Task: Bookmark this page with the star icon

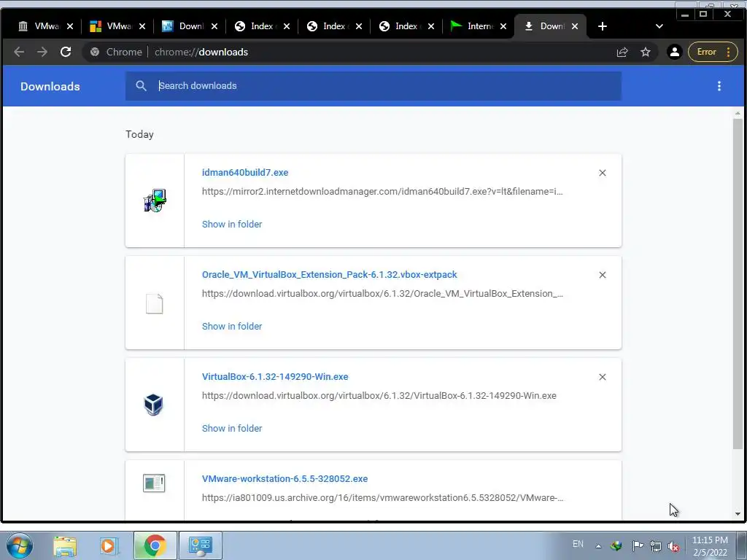Action: pyautogui.click(x=646, y=52)
